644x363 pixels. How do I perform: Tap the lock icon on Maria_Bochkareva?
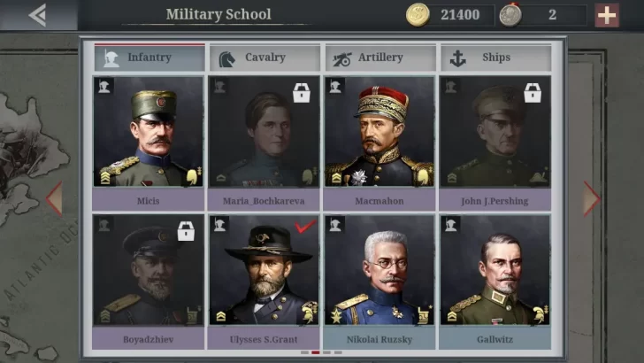click(x=302, y=92)
